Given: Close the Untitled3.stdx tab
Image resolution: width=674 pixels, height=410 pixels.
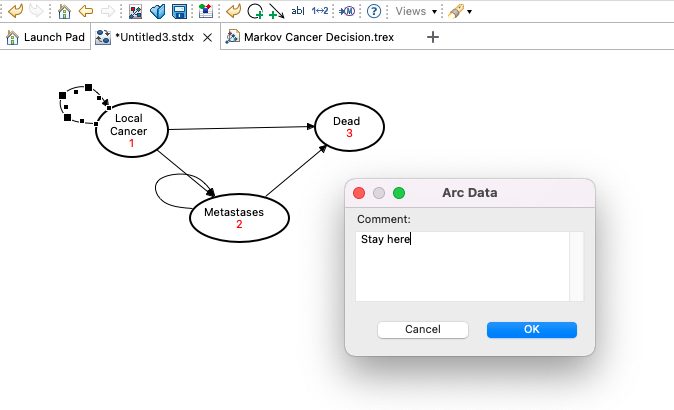Looking at the screenshot, I should pos(207,37).
